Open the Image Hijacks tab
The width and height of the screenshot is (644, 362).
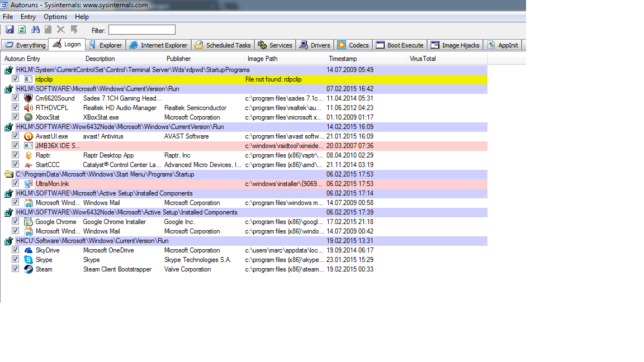[455, 45]
